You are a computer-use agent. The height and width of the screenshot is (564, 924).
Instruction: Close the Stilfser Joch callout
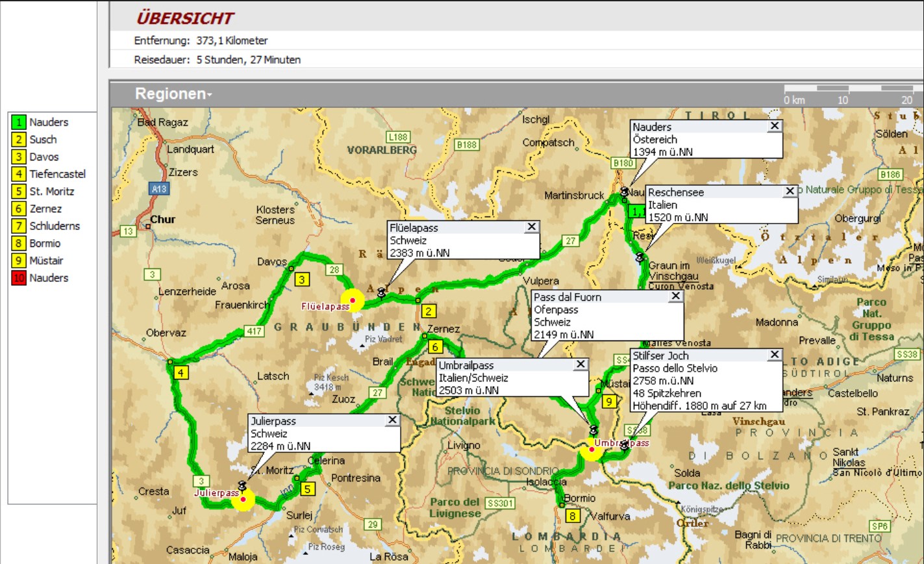click(774, 355)
